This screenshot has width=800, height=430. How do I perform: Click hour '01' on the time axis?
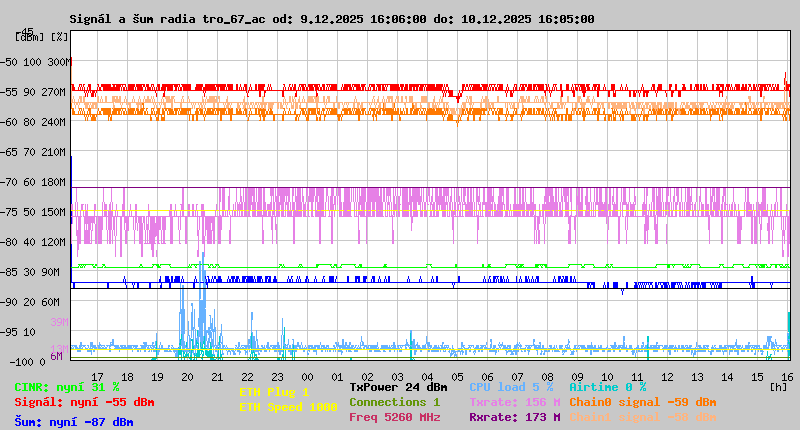click(337, 377)
